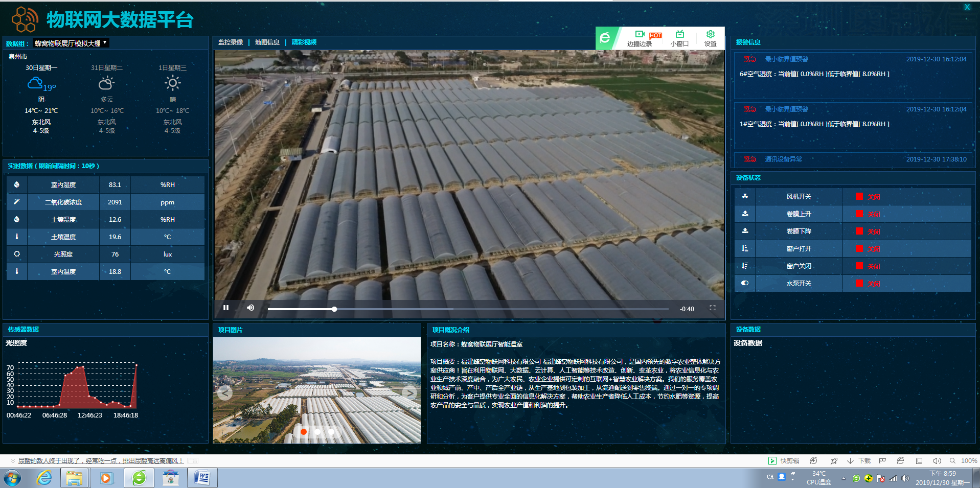Image resolution: width=980 pixels, height=488 pixels.
Task: Click the upload icon beside 卷膜上升
Action: (745, 214)
